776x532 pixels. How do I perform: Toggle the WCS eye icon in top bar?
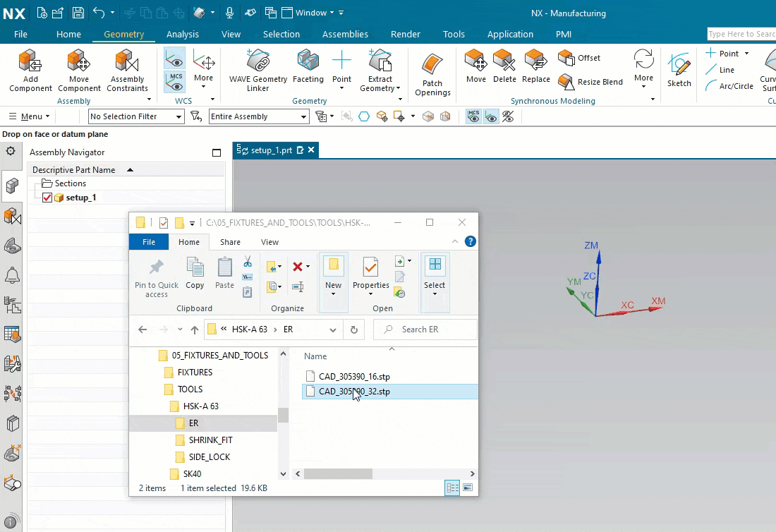[x=491, y=116]
